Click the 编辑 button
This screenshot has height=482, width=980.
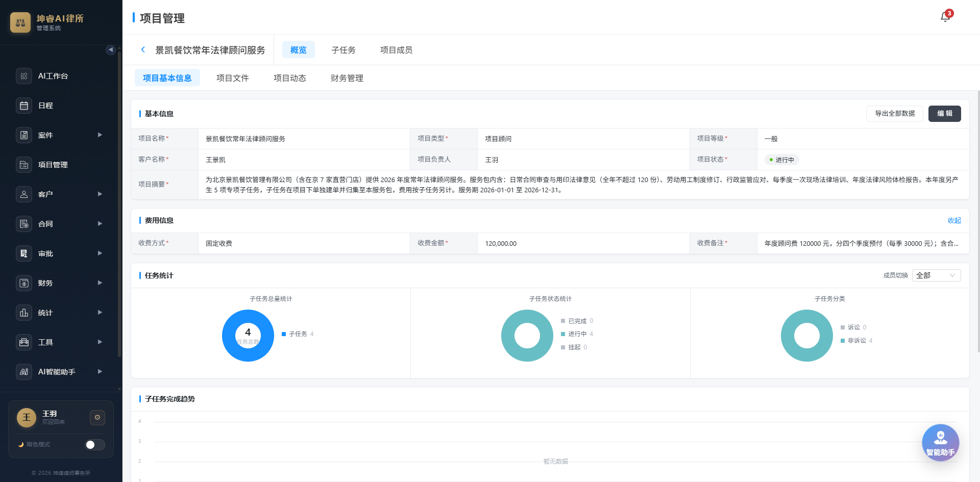pos(945,114)
